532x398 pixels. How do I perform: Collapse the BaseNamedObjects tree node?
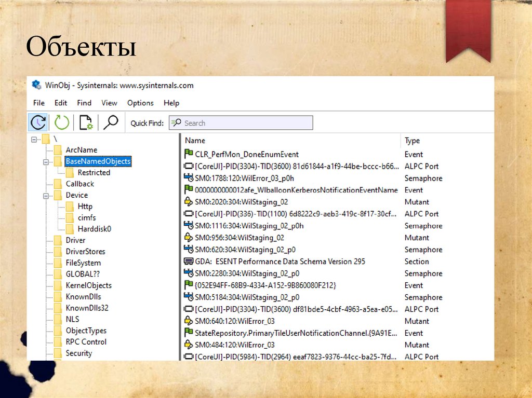point(46,161)
